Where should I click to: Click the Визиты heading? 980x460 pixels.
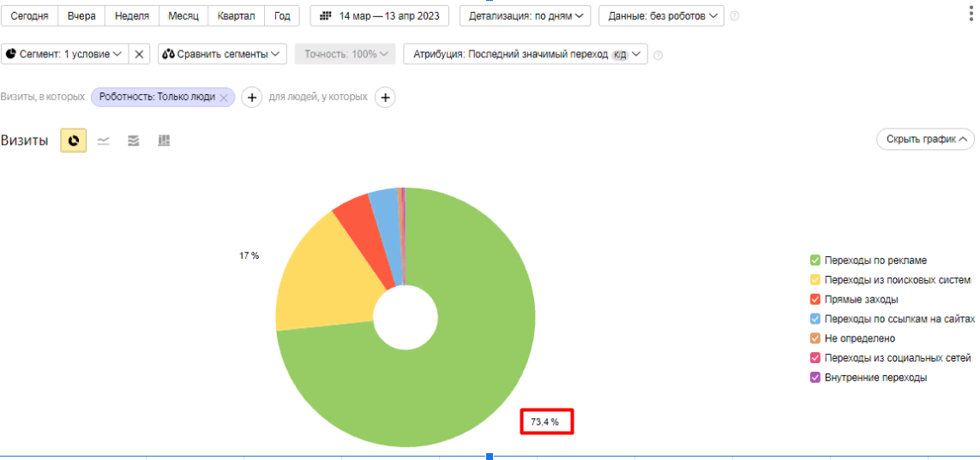pyautogui.click(x=24, y=140)
